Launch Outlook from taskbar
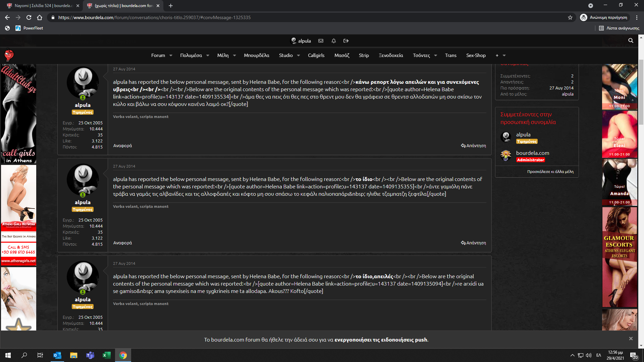 (57, 355)
